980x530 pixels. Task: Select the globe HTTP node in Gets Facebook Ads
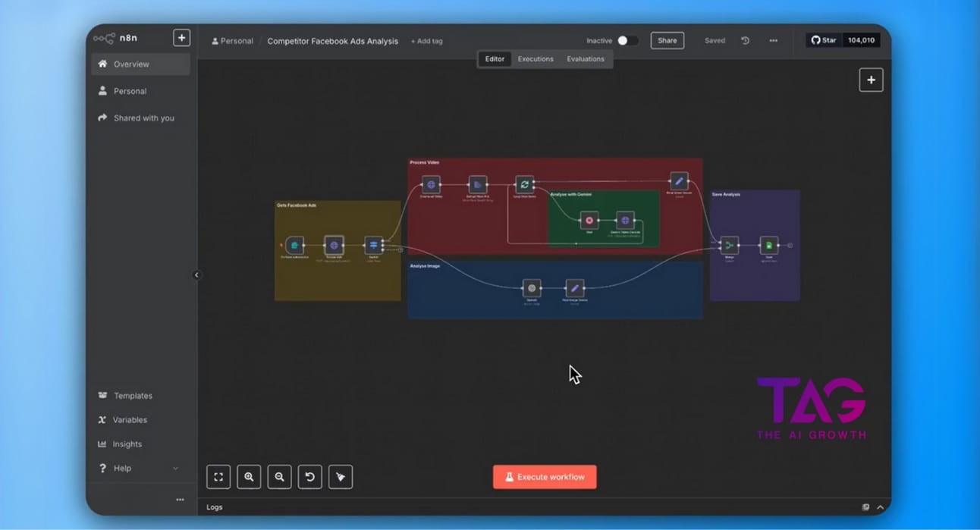(334, 246)
